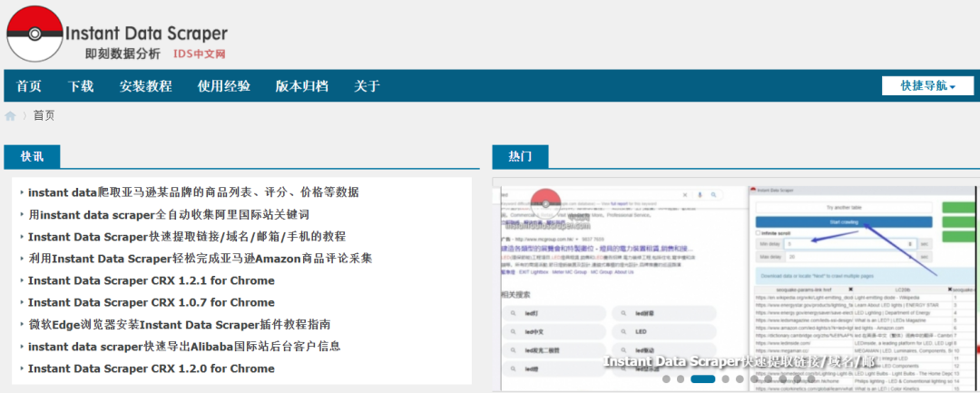Open 版本归档 in the navigation bar

click(302, 86)
